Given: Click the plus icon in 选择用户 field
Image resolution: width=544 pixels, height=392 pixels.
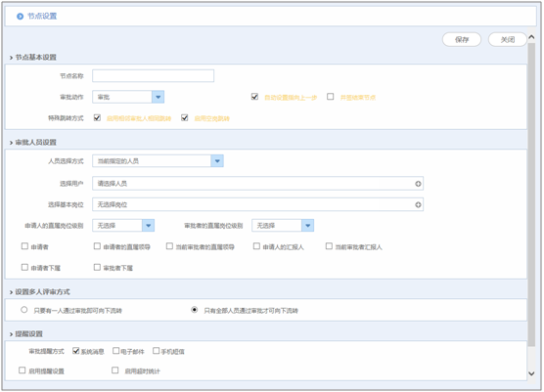Looking at the screenshot, I should (x=418, y=184).
